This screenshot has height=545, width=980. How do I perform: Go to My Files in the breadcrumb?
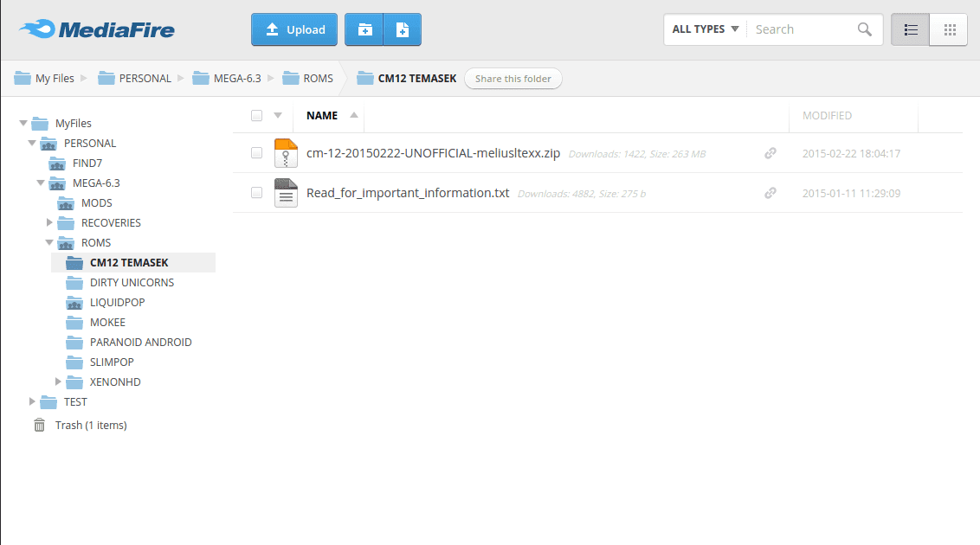click(55, 79)
